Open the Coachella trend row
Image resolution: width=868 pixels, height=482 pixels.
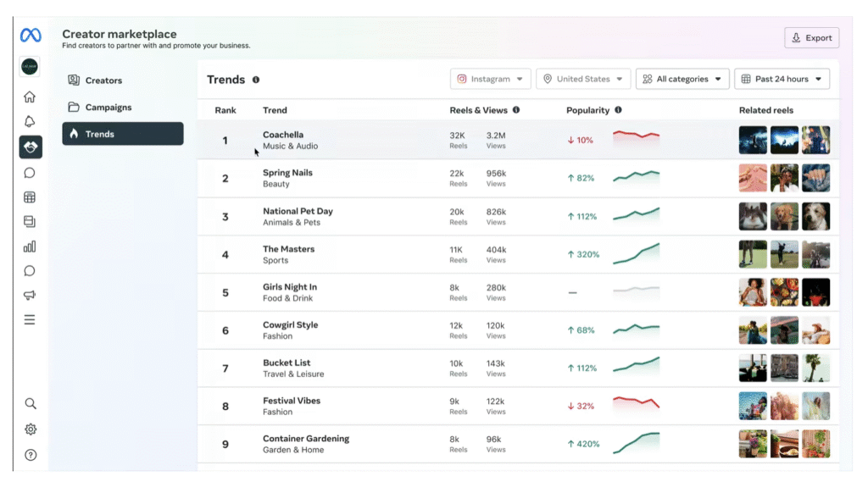click(x=518, y=140)
